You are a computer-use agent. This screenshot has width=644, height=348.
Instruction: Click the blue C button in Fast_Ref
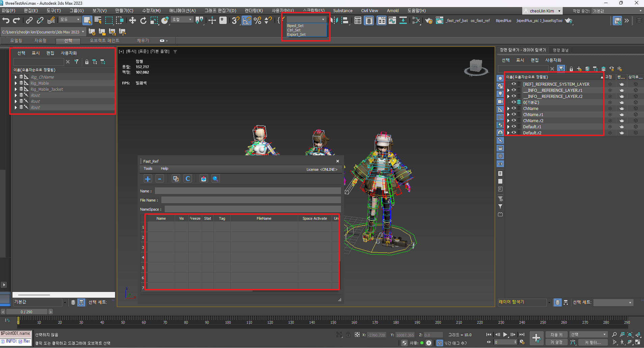pyautogui.click(x=188, y=179)
